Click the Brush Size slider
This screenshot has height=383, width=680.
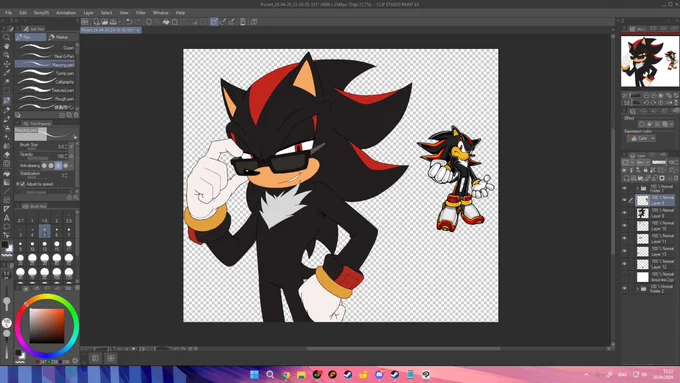(x=38, y=149)
